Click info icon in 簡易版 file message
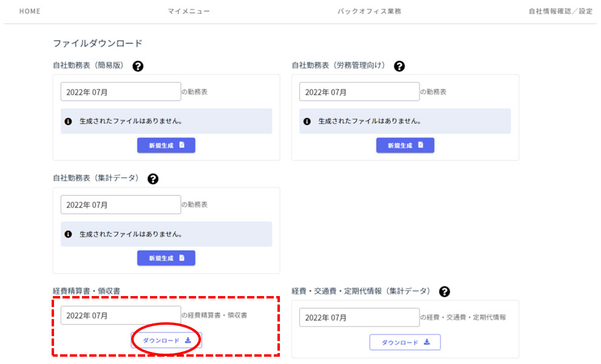This screenshot has width=601, height=364. click(x=68, y=121)
